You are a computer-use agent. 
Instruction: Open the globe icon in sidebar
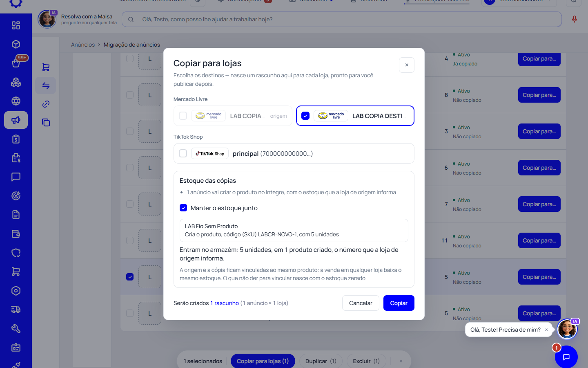pos(16,101)
